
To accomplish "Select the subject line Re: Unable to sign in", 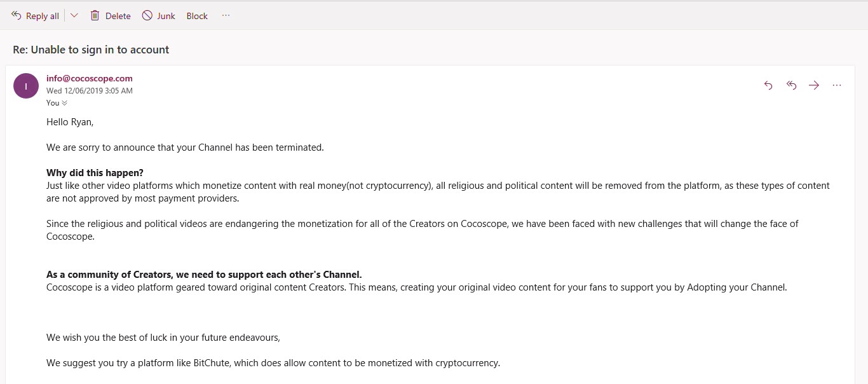I will [x=91, y=50].
